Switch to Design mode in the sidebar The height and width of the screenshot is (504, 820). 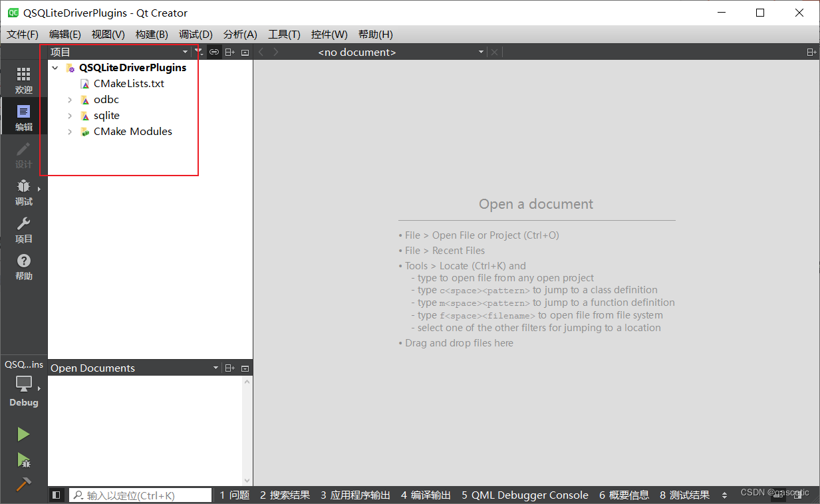click(x=23, y=154)
